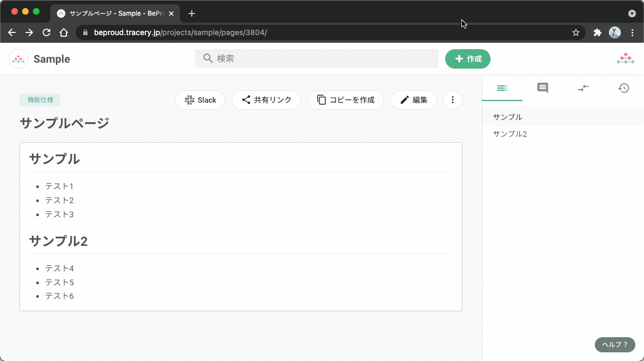View the page history panel
The height and width of the screenshot is (361, 644).
click(x=624, y=88)
